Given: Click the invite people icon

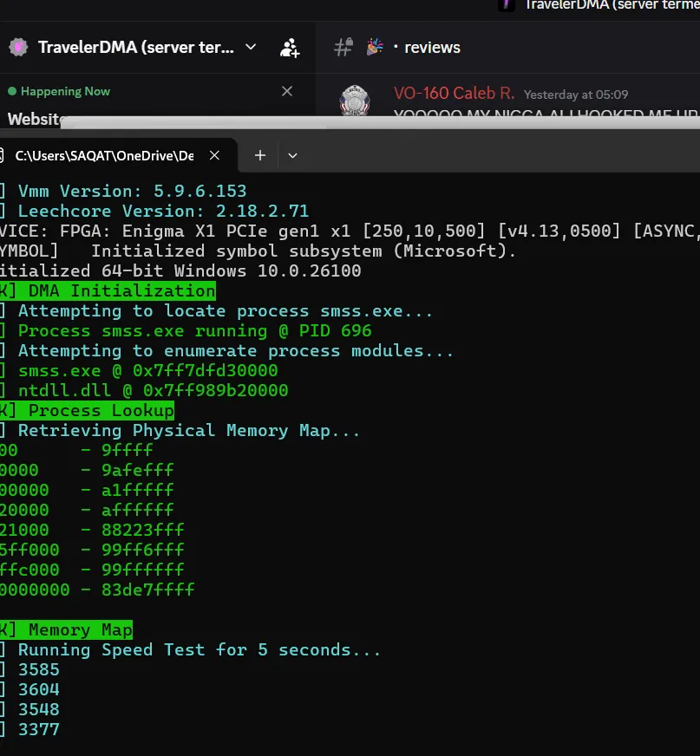Looking at the screenshot, I should click(x=290, y=48).
